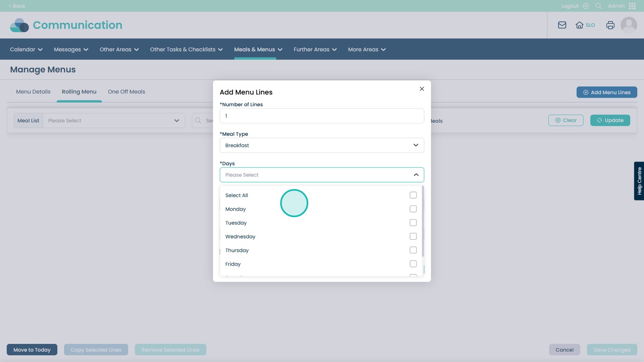
Task: Switch to the Menu Details tab
Action: point(33,92)
